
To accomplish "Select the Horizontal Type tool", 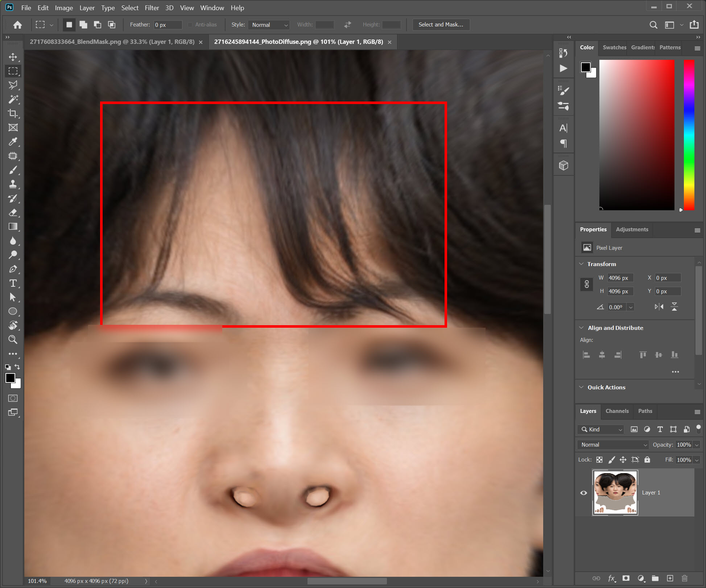I will 13,283.
